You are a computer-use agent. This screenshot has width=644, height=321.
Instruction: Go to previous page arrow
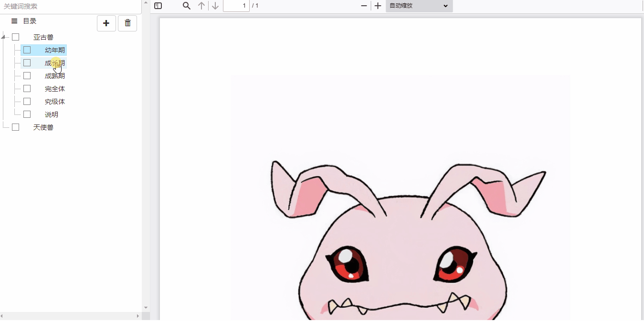pos(201,6)
